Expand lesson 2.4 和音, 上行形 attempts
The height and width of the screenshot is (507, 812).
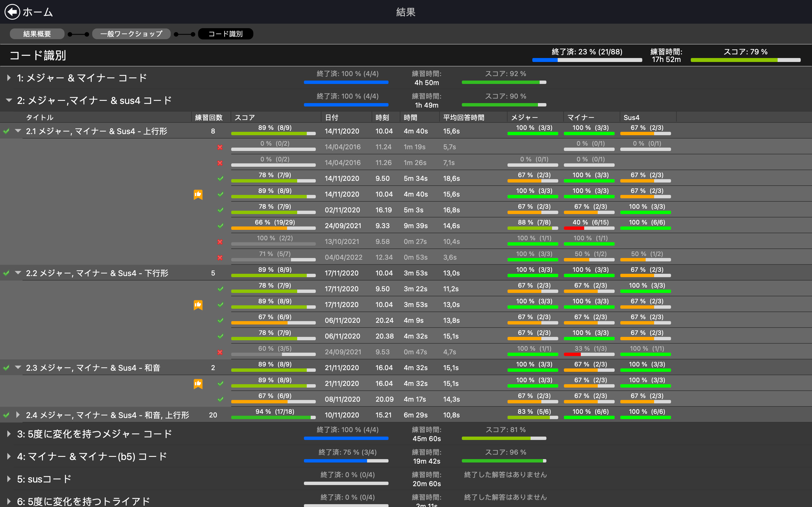point(18,415)
